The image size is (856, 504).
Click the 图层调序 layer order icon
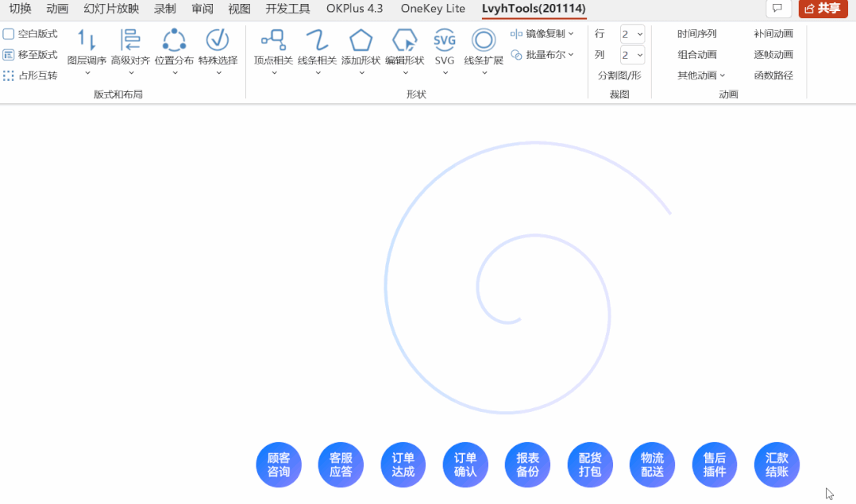[87, 40]
